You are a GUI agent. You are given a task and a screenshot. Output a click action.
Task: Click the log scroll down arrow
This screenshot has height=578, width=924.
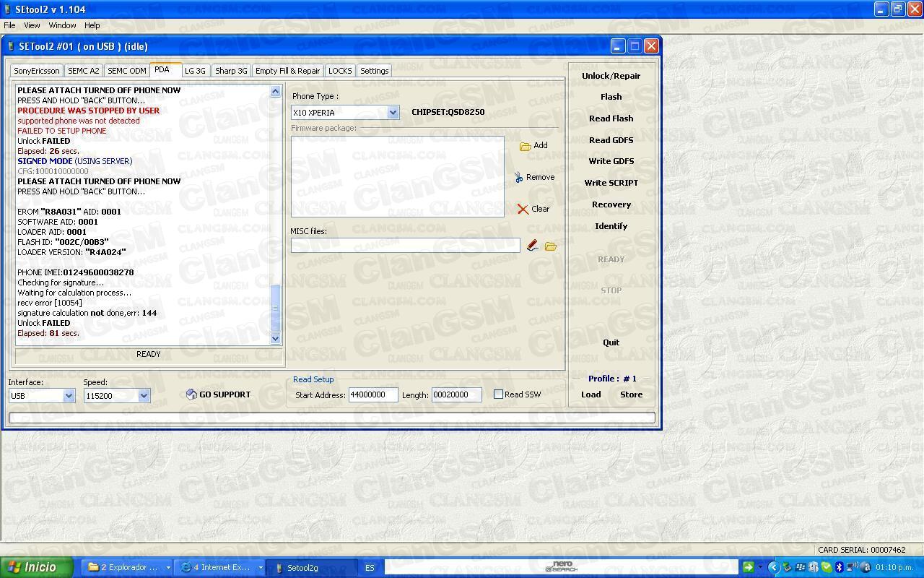(x=275, y=338)
